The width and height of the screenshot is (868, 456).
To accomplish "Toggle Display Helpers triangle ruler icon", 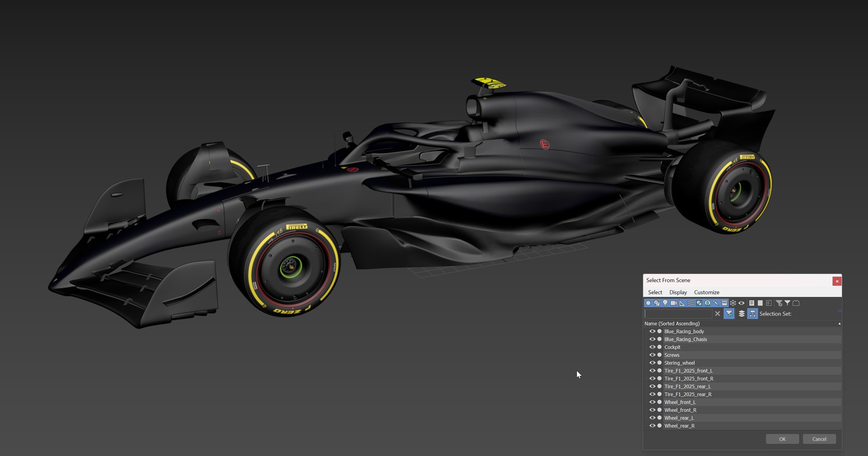I will click(682, 303).
